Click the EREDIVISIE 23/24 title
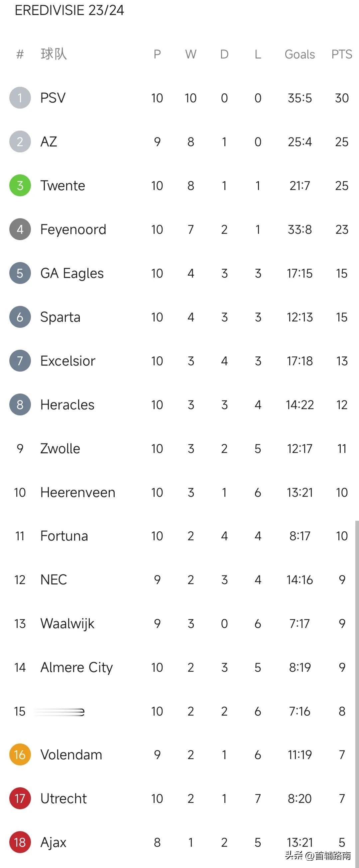This screenshot has width=359, height=868. click(69, 10)
